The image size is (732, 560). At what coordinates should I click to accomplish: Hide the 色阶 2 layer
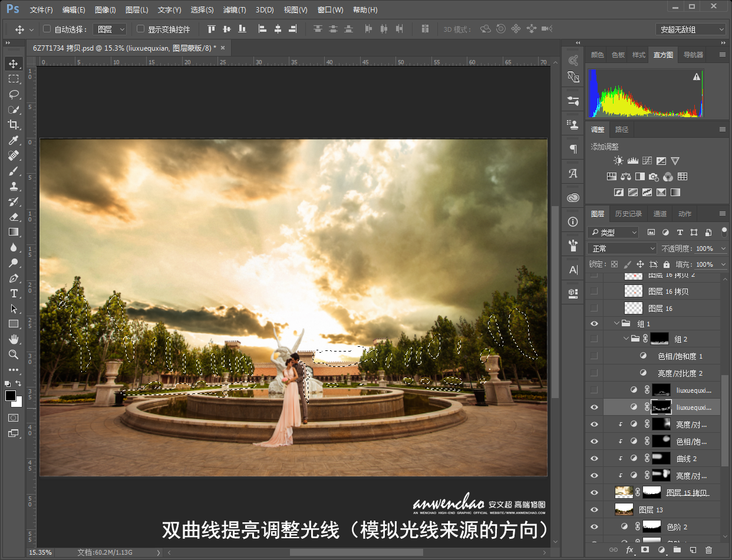click(594, 526)
